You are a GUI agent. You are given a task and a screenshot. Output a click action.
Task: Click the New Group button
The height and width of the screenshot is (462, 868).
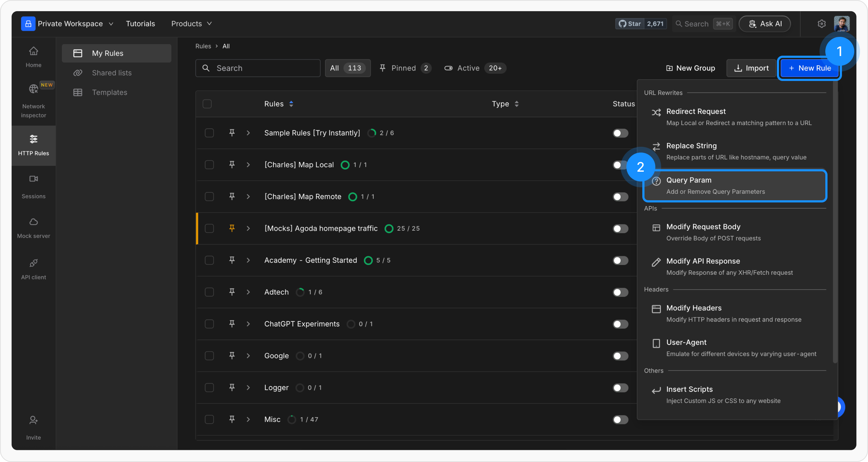[x=690, y=68]
